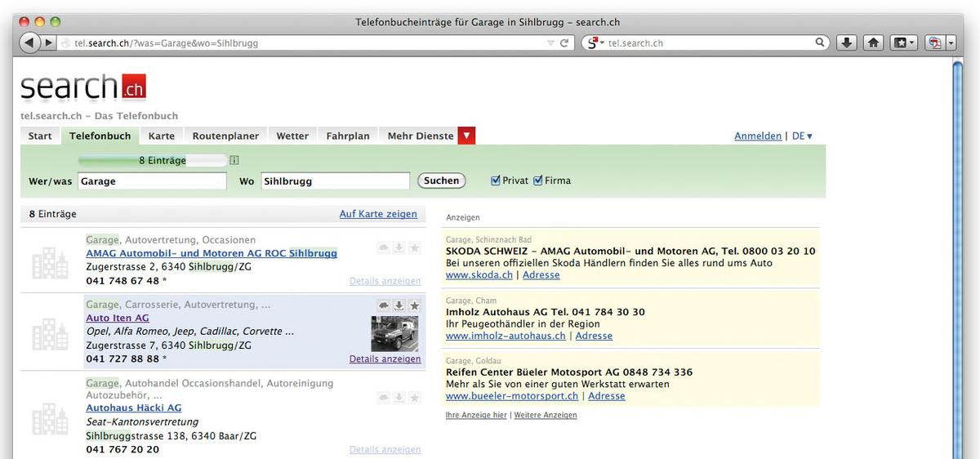Click the Ihre Anzeige hier link

[x=476, y=416]
